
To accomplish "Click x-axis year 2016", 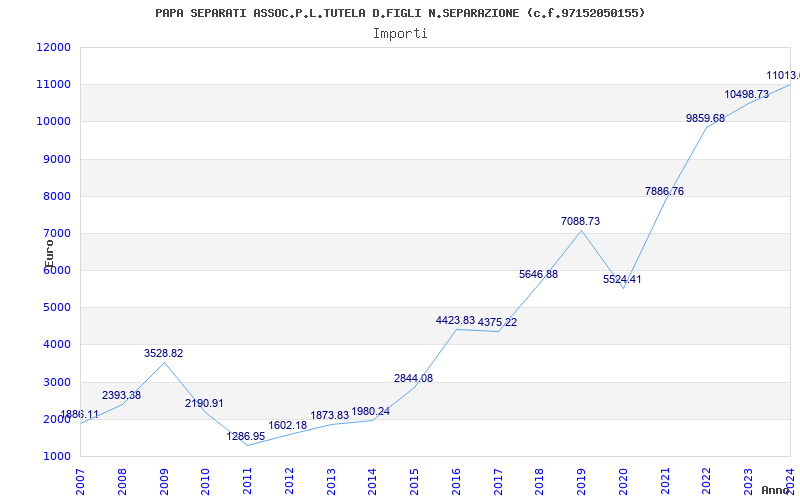I will [x=456, y=482].
